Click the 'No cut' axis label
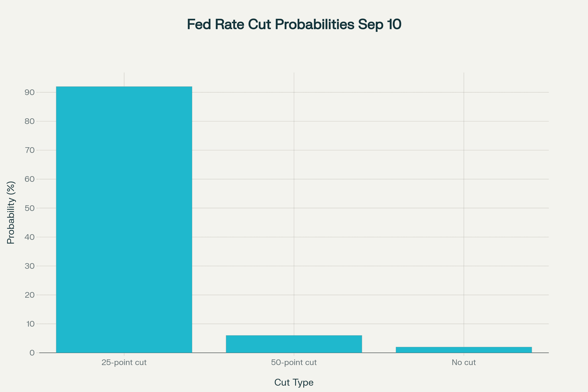This screenshot has width=588, height=392. pos(464,362)
